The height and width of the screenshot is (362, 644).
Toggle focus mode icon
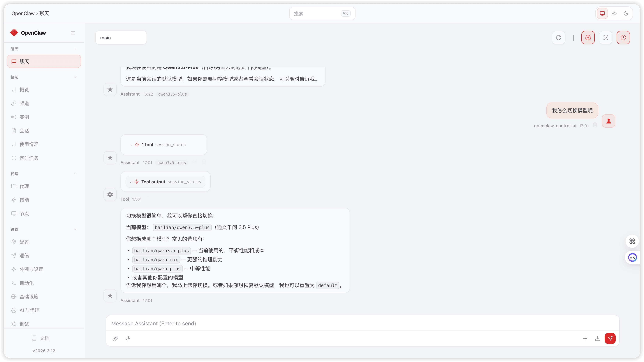(606, 38)
